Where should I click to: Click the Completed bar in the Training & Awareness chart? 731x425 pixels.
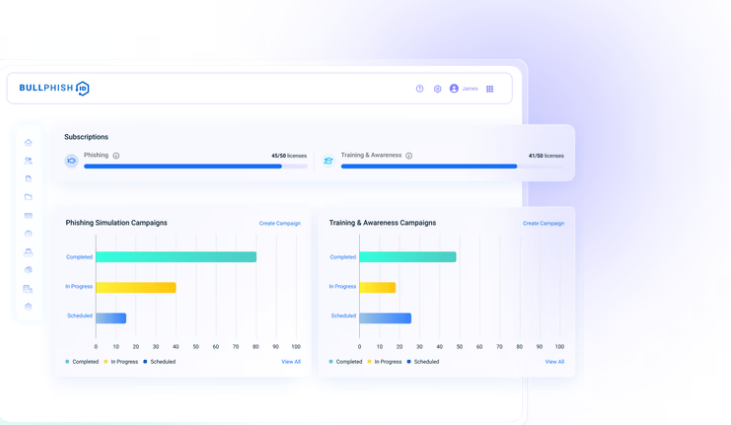[x=408, y=257]
